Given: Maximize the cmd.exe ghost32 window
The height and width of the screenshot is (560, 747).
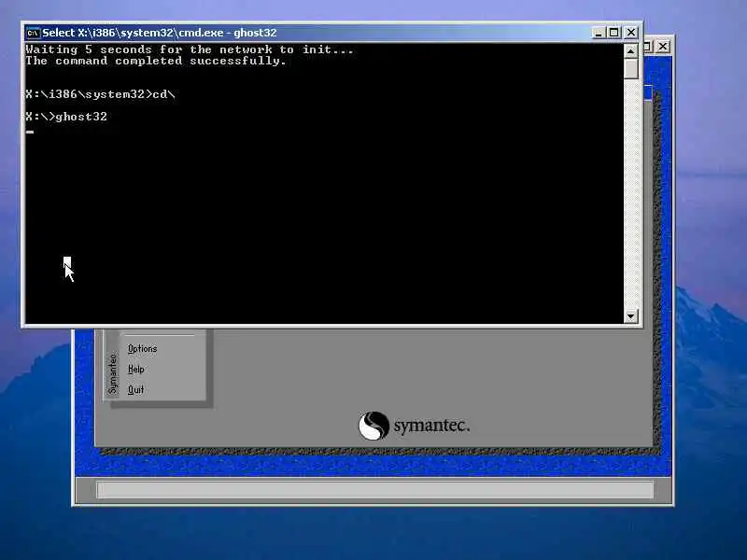Looking at the screenshot, I should tap(614, 33).
